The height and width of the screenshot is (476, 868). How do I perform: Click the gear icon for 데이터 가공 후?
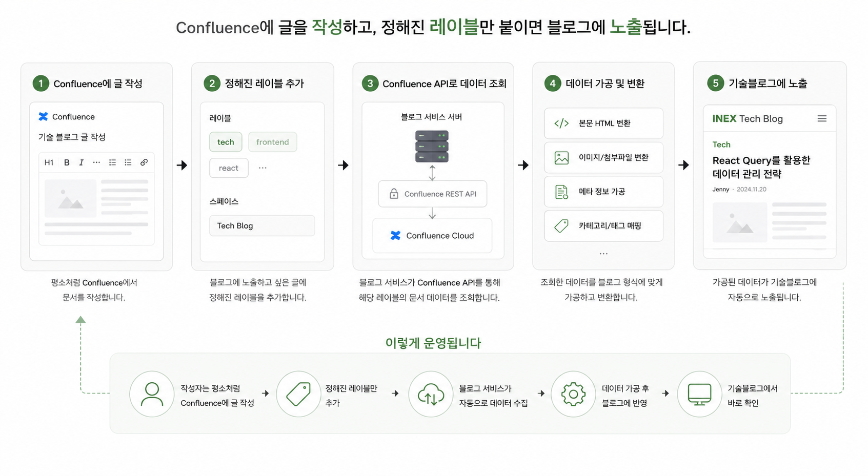coord(573,394)
